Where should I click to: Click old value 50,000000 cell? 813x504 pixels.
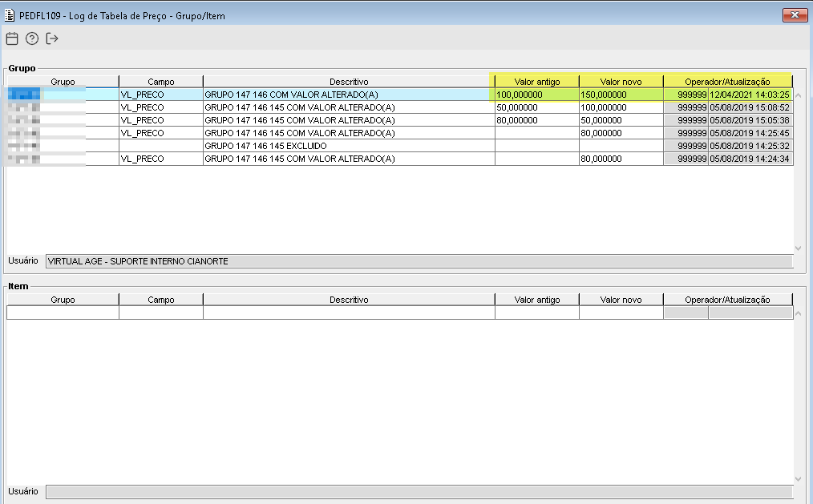pyautogui.click(x=536, y=107)
